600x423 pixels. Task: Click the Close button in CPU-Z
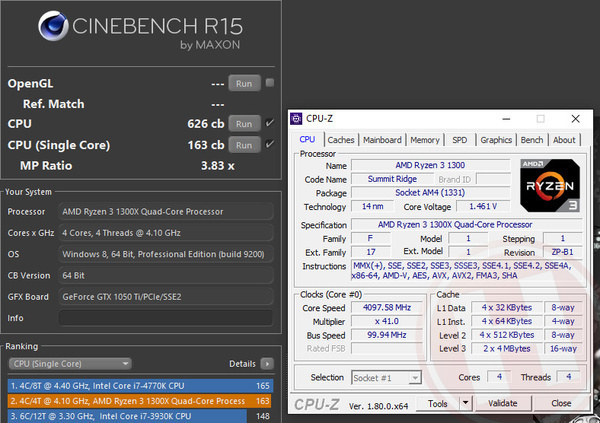pos(561,403)
